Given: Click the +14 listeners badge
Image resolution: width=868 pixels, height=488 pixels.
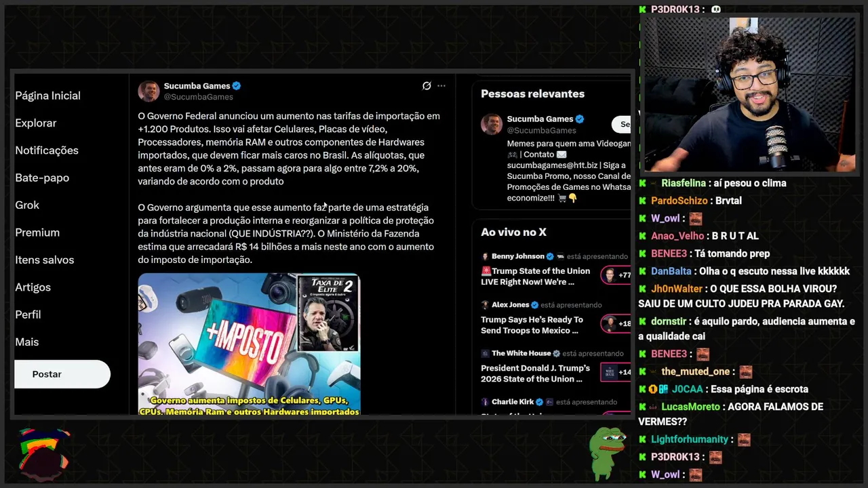Looking at the screenshot, I should point(616,372).
